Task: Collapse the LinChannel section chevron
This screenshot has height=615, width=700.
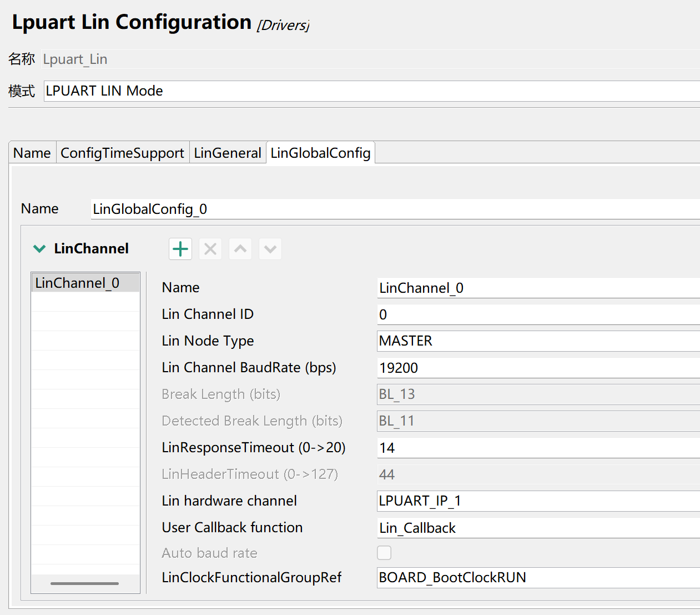Action: click(39, 249)
